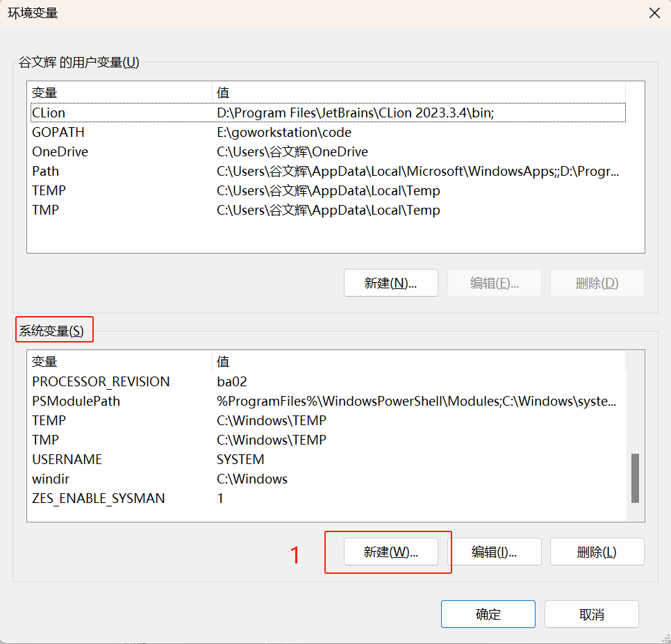Click the E:\goworkstation\code value

pos(284,132)
